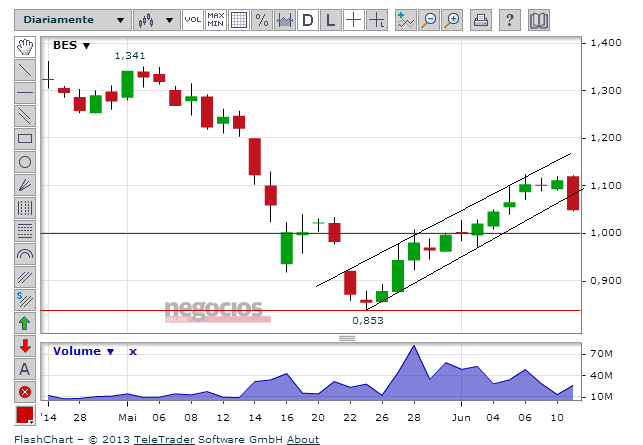Open the Volume indicator dropdown

83,351
